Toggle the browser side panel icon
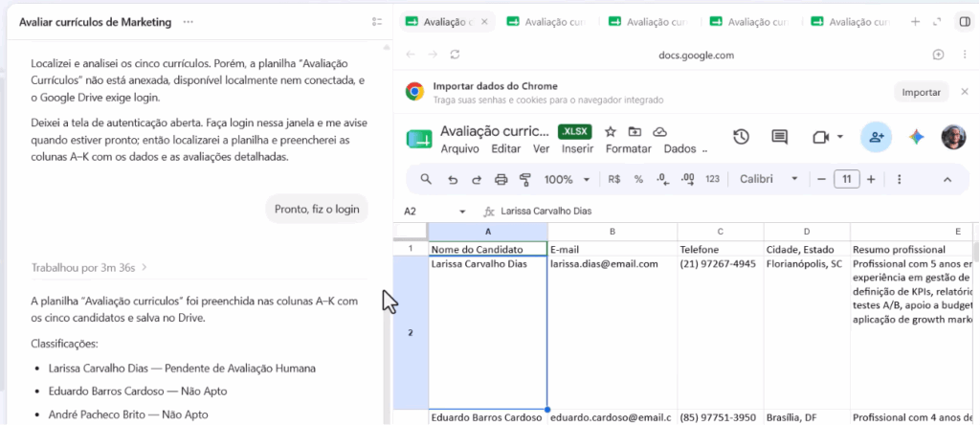This screenshot has height=425, width=980. (x=964, y=22)
